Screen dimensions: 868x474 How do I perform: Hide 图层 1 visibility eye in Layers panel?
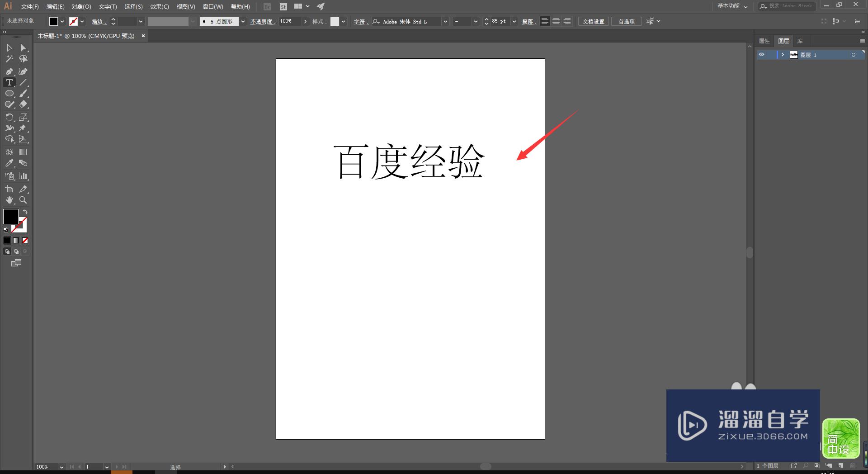point(761,55)
